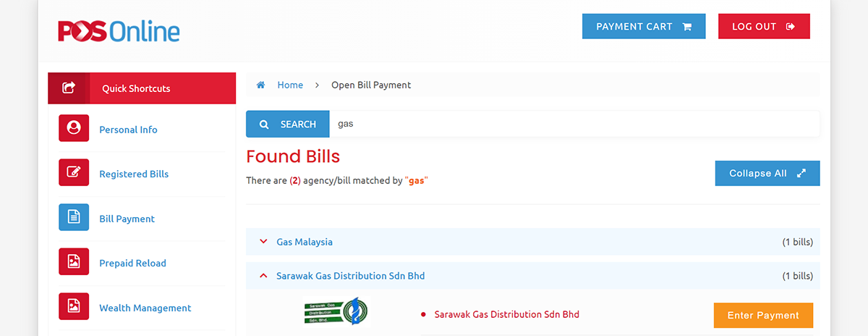This screenshot has width=868, height=336.
Task: Click the Sarawak Gas company logo
Action: pyautogui.click(x=336, y=311)
